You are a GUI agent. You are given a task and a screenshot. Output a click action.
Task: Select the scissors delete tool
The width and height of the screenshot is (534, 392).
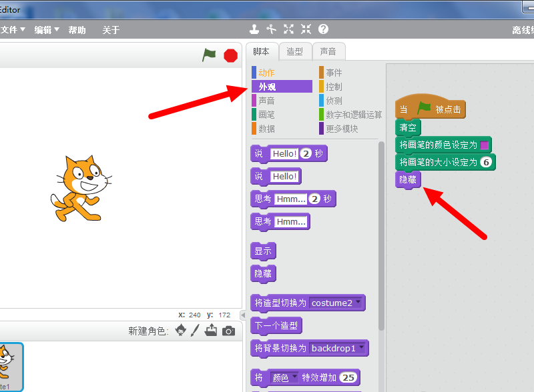click(x=272, y=29)
